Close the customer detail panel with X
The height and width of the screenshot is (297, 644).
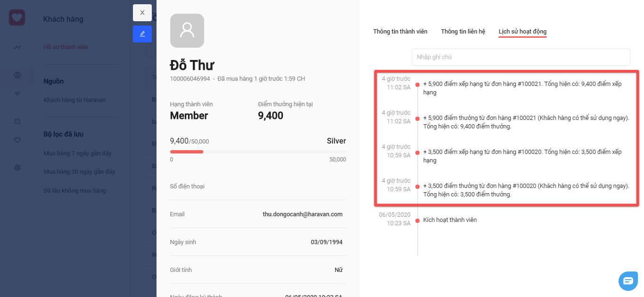142,13
